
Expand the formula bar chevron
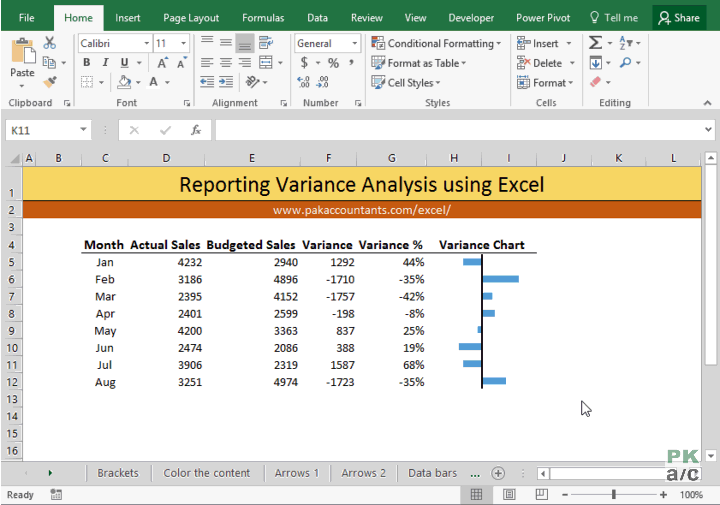click(708, 130)
